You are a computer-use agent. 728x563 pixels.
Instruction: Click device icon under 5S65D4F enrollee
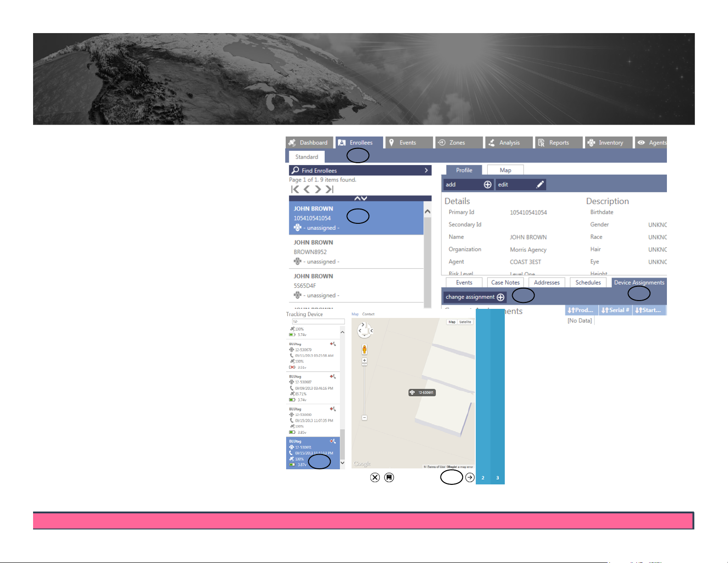point(297,295)
